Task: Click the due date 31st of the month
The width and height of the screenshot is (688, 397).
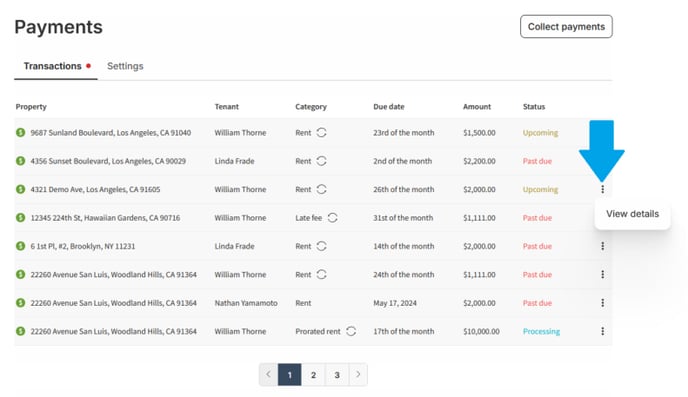Action: (x=403, y=218)
